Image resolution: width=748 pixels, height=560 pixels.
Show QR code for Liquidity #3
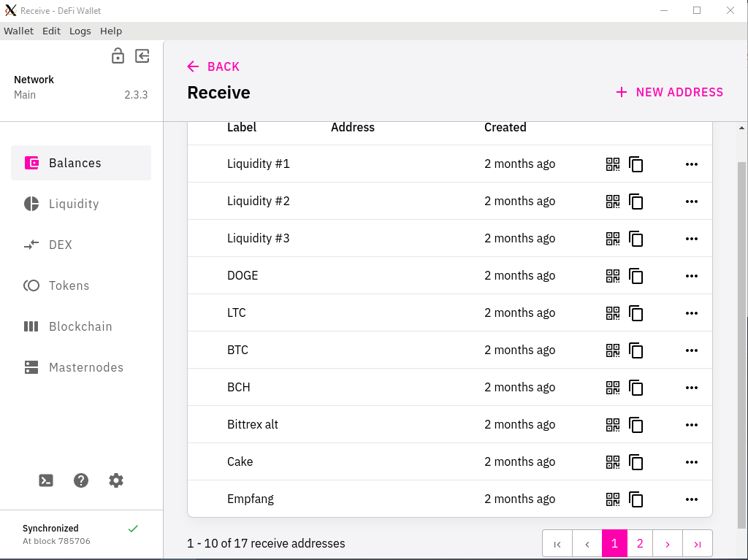(613, 239)
